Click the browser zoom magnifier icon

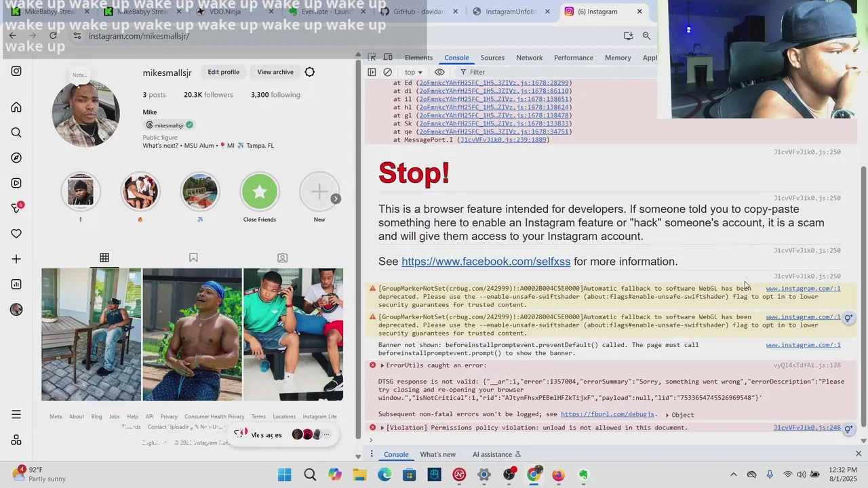[646, 36]
